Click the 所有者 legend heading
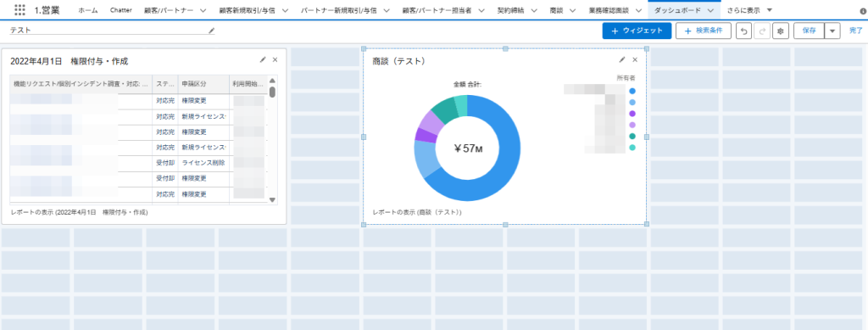This screenshot has width=868, height=330. 626,77
